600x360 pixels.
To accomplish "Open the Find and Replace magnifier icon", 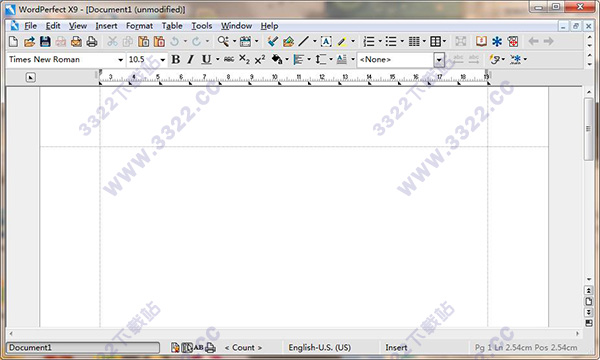I will tap(223, 41).
